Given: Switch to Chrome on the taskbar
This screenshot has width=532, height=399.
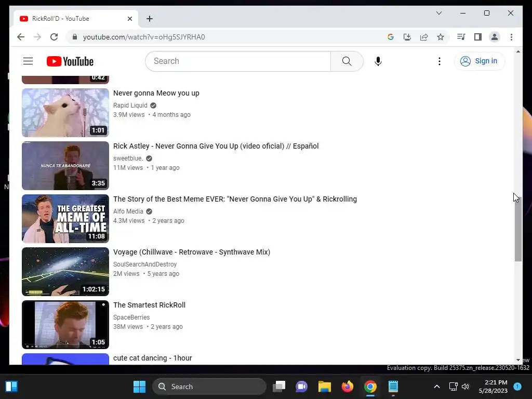Looking at the screenshot, I should [370, 387].
